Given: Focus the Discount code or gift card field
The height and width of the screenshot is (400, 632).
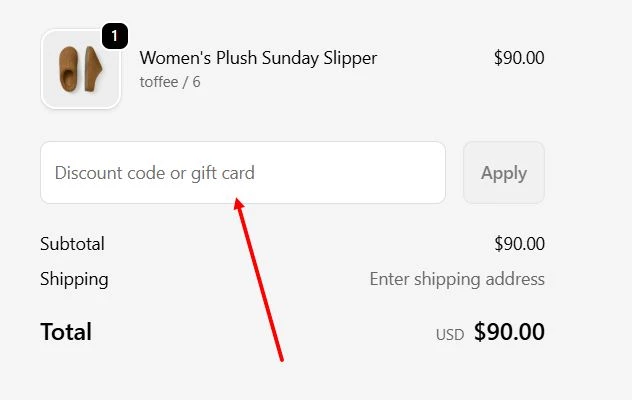Looking at the screenshot, I should point(242,173).
